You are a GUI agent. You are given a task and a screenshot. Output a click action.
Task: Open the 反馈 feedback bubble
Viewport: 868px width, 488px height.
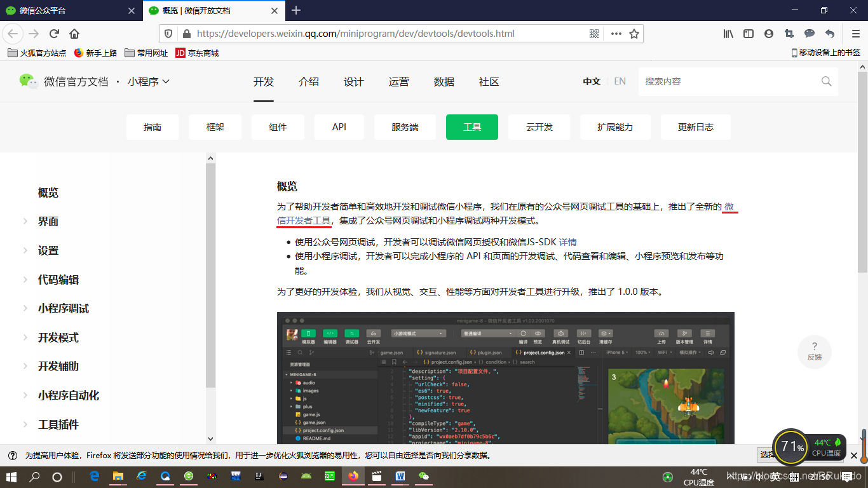[814, 351]
